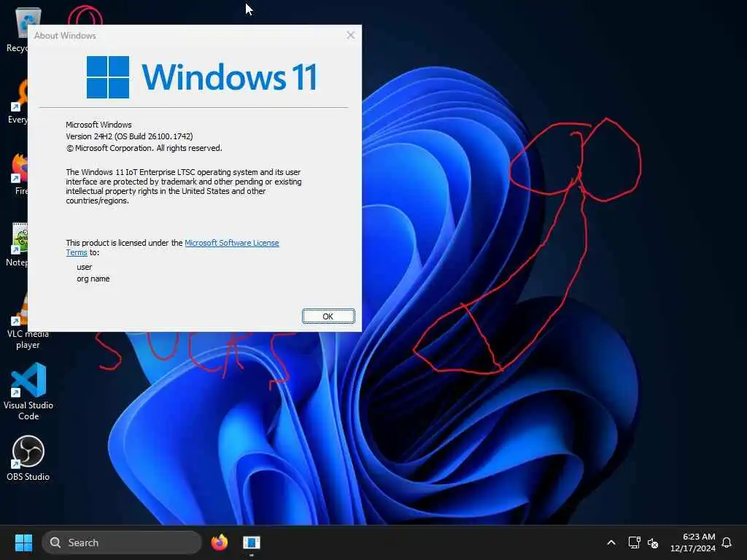
Task: Click the 'org name' licensee text
Action: click(x=93, y=279)
